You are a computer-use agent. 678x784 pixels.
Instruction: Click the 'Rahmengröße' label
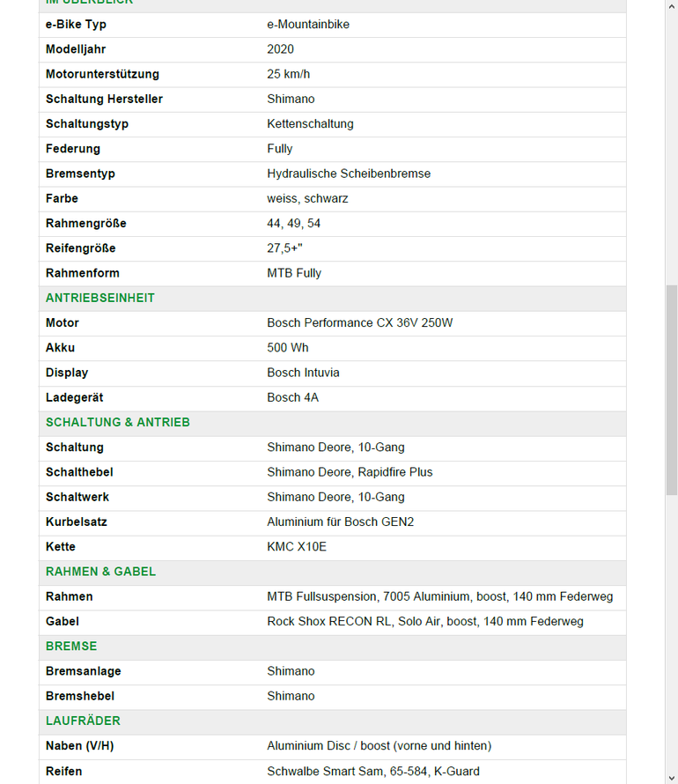pos(86,224)
